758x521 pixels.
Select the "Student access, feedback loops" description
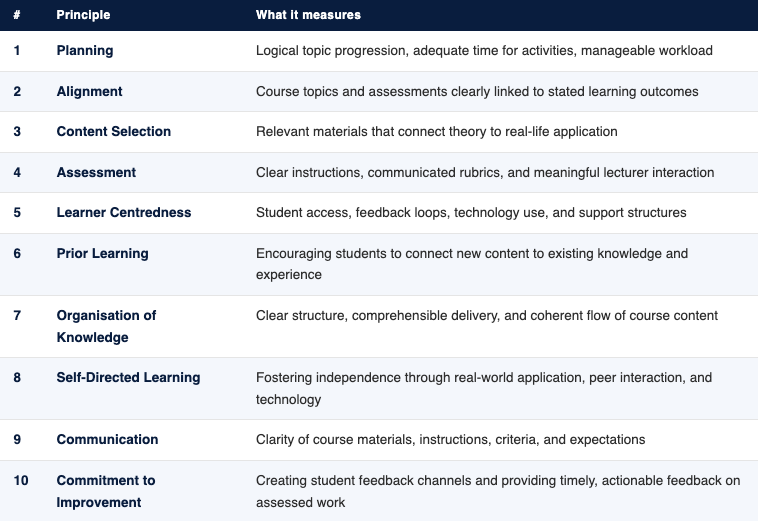[471, 212]
